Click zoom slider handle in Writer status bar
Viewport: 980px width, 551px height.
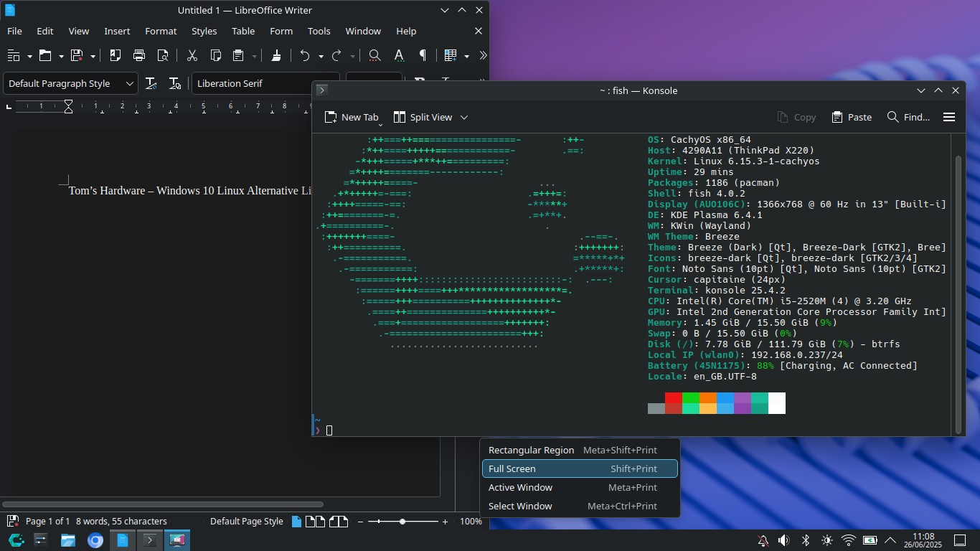(x=402, y=522)
